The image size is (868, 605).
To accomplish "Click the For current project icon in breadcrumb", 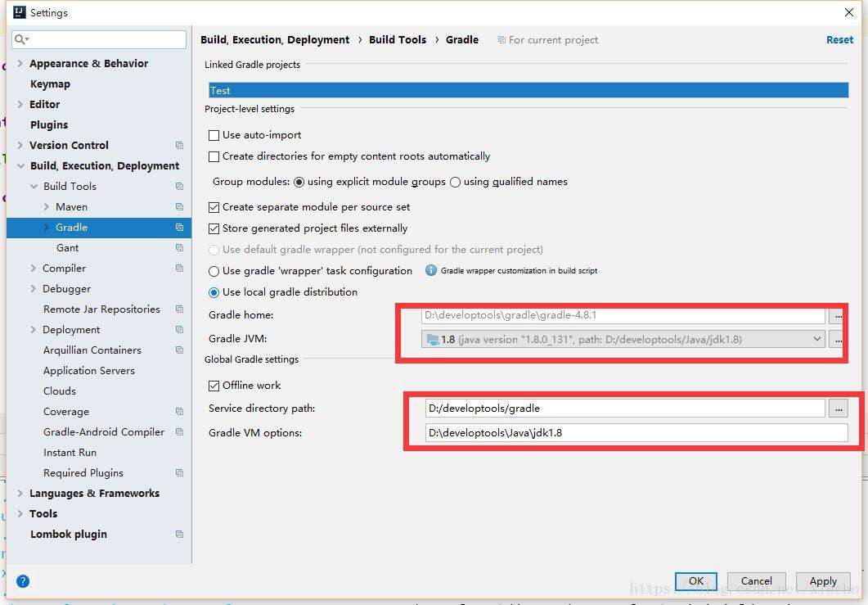I will [x=501, y=40].
